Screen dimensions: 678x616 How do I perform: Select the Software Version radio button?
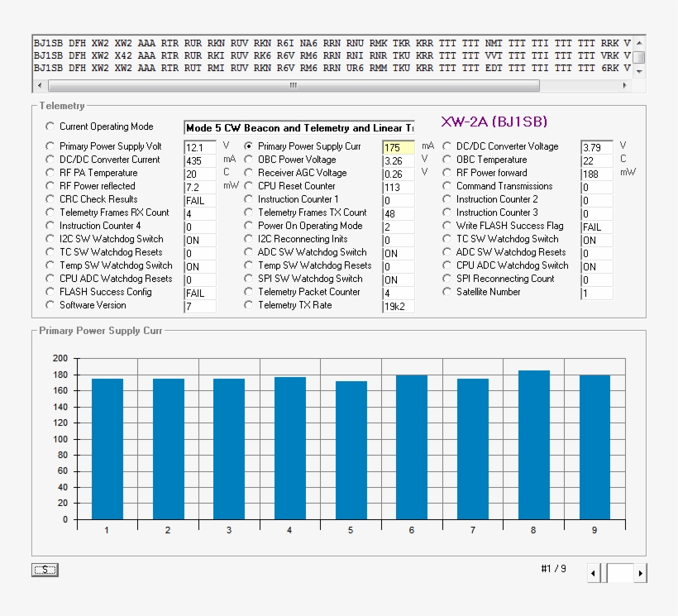point(50,305)
